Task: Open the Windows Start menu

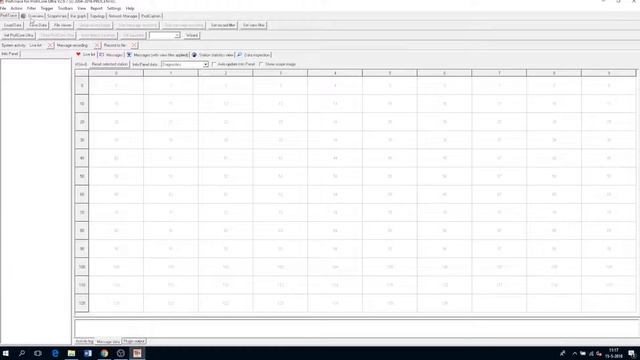Action: coord(6,353)
